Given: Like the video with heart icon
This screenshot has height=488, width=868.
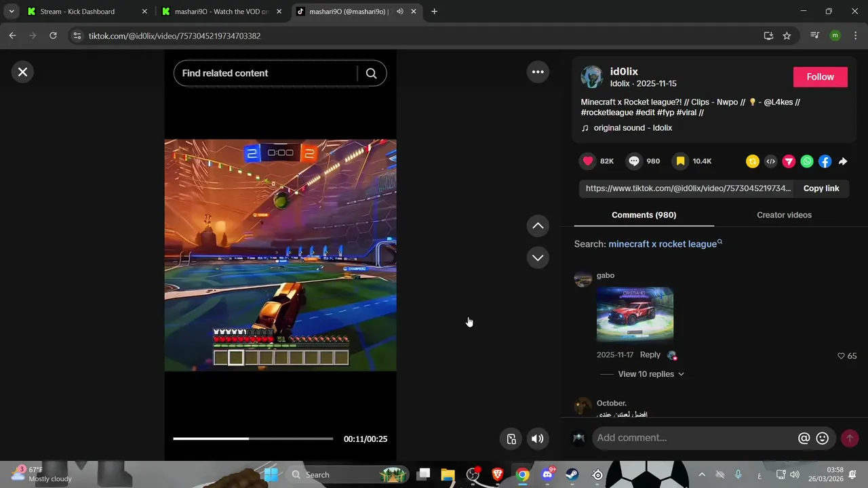Looking at the screenshot, I should point(588,161).
